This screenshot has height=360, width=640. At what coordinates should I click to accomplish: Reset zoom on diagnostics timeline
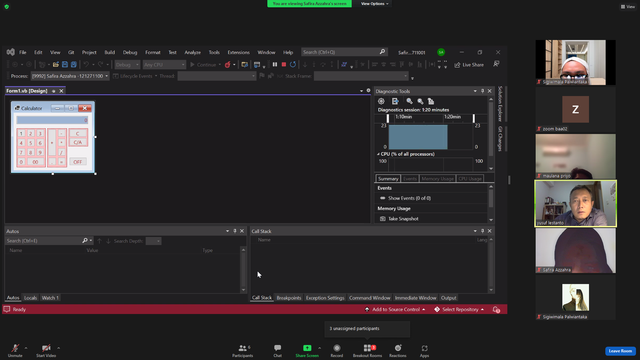(431, 101)
